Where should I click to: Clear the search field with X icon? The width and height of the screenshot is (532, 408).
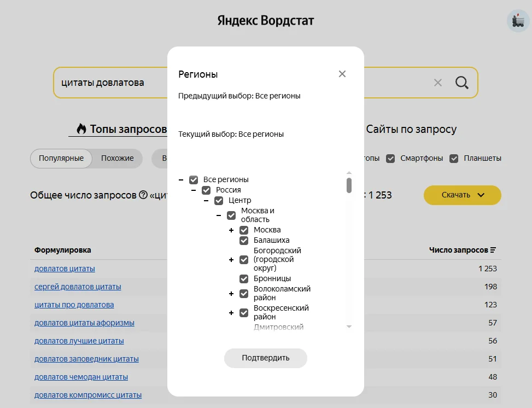(x=438, y=83)
